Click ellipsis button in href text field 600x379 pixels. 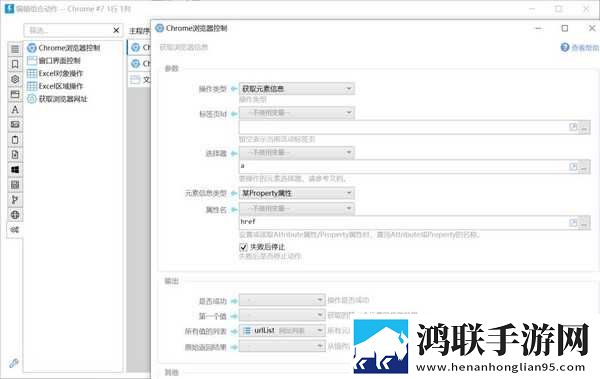pyautogui.click(x=584, y=223)
